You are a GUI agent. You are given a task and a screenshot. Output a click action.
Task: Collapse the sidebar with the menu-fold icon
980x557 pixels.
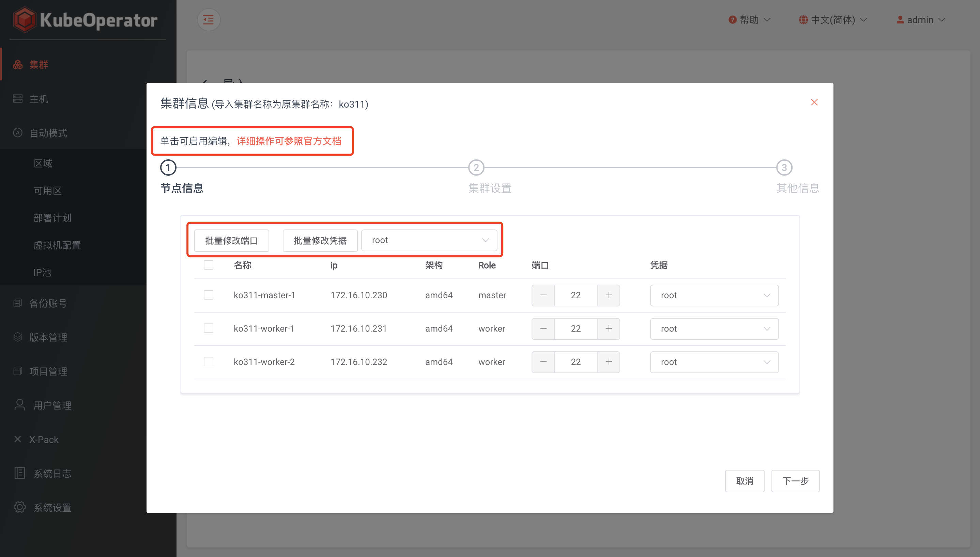pyautogui.click(x=208, y=19)
